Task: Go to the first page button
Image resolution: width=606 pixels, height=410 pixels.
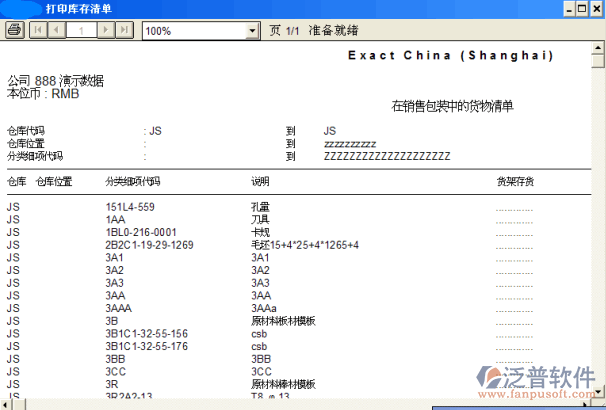Action: tap(38, 30)
